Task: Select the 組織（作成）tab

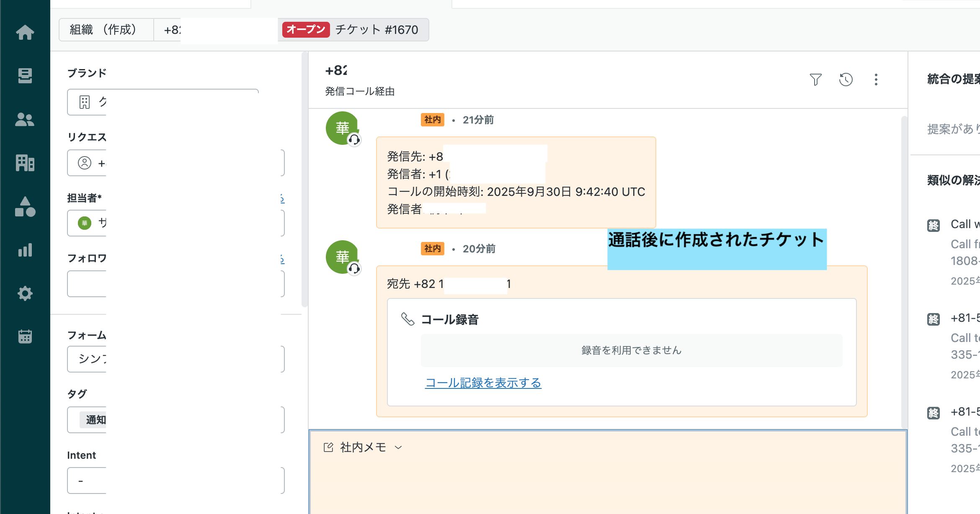Action: [x=106, y=30]
